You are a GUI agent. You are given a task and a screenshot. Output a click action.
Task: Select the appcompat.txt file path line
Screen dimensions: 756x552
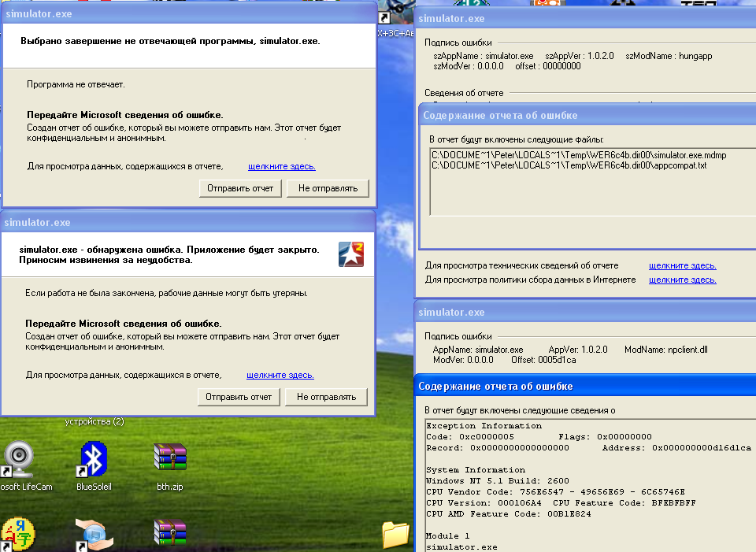(x=569, y=165)
